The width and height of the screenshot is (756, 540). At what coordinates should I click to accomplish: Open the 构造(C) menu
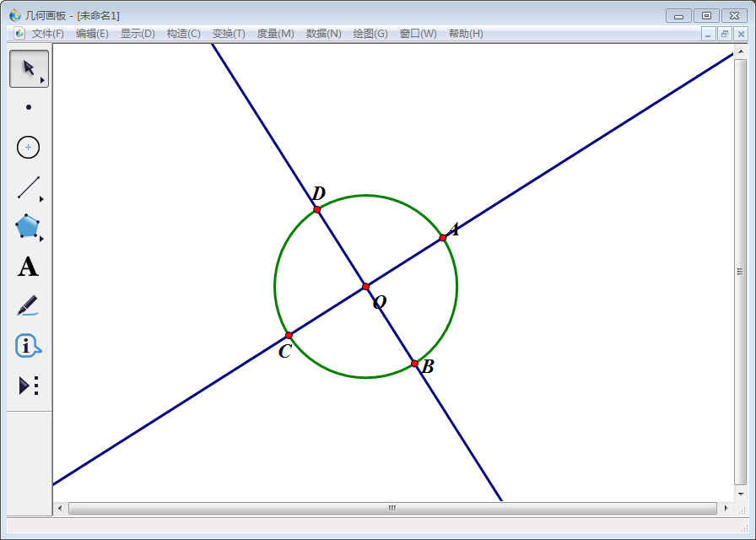[x=183, y=34]
